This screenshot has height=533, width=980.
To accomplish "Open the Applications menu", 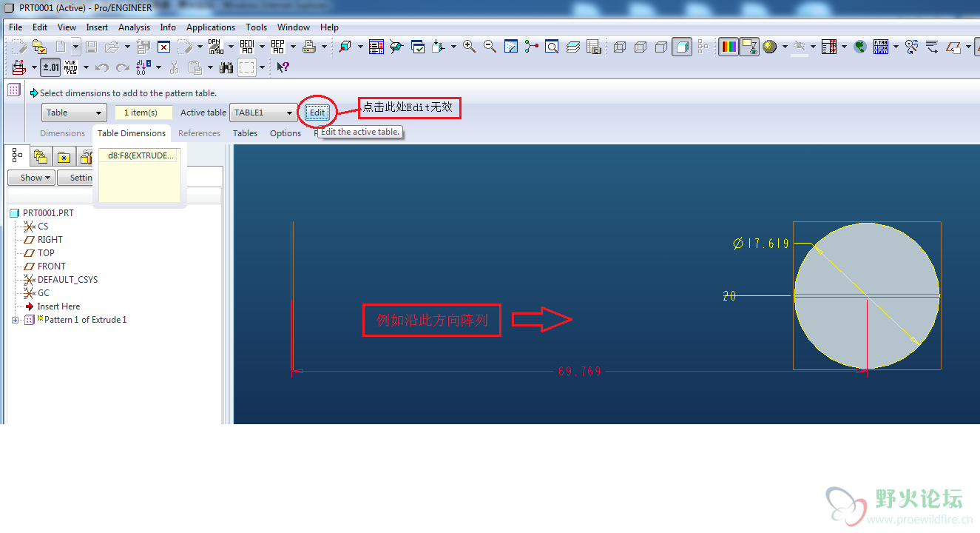I will pyautogui.click(x=211, y=27).
